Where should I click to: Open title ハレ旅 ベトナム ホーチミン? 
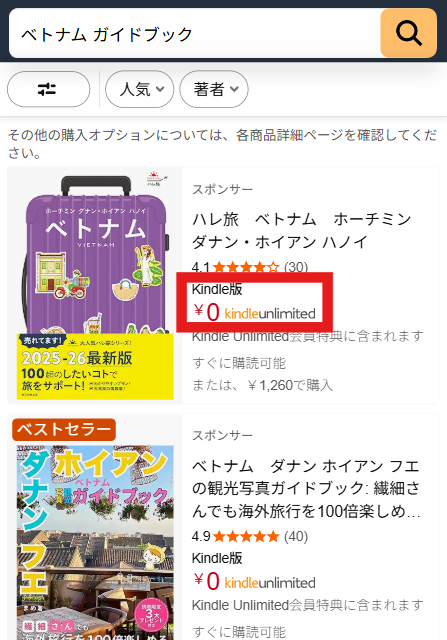(302, 231)
